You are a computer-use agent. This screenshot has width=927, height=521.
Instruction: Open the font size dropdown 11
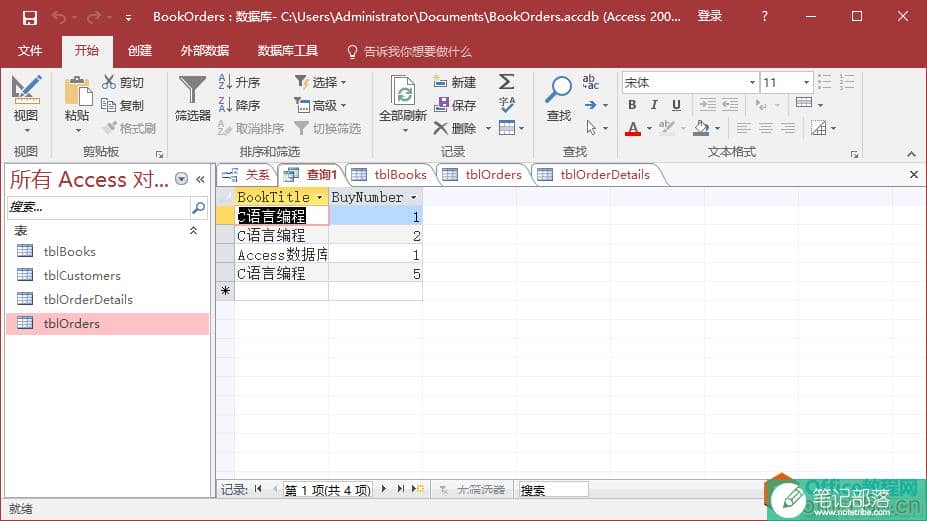pos(806,83)
